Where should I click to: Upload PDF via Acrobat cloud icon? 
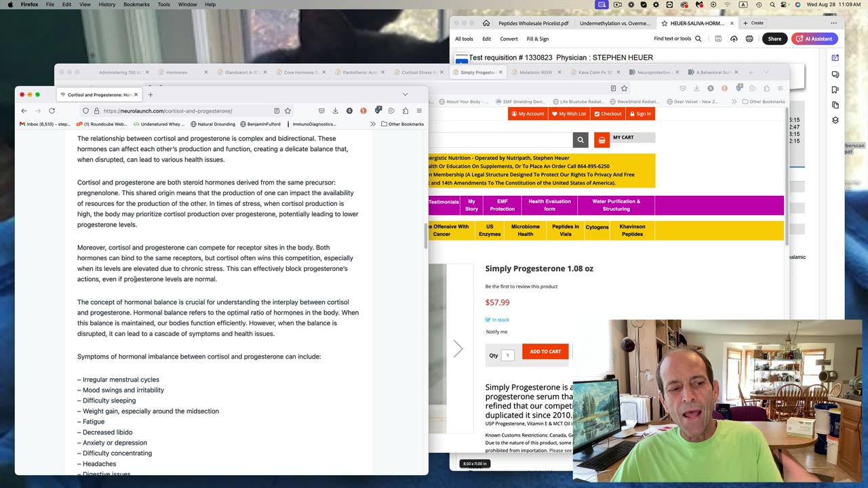point(734,39)
